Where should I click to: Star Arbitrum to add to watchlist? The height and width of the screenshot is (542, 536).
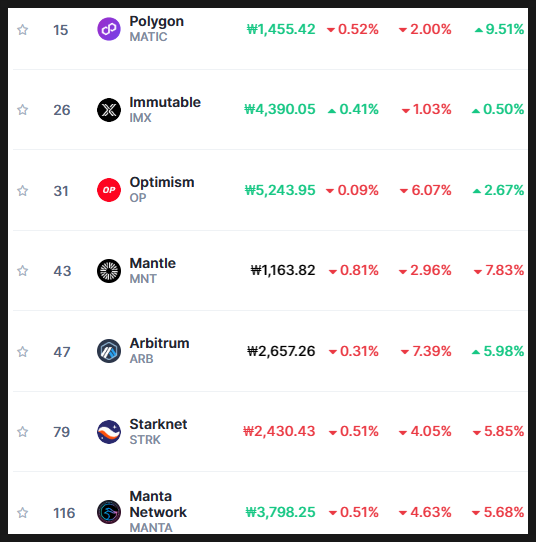point(22,352)
